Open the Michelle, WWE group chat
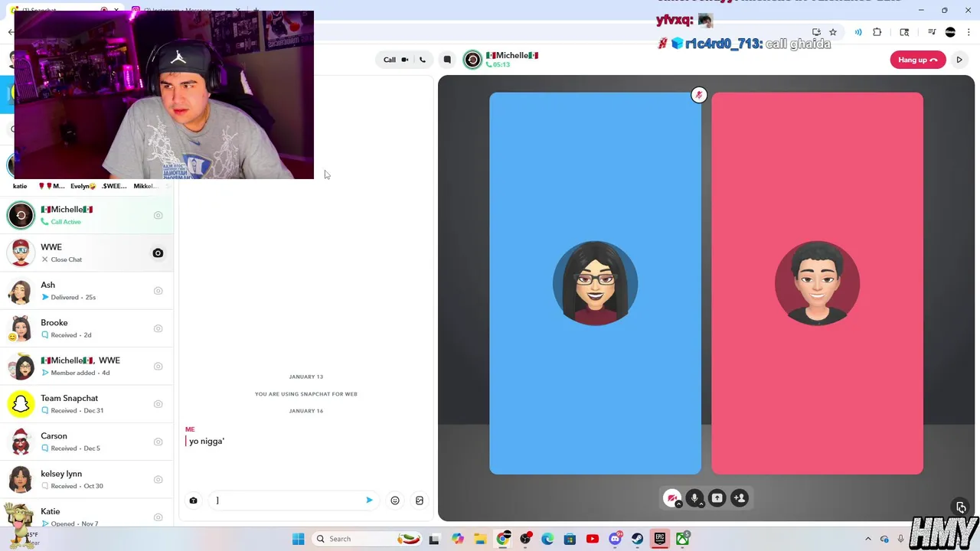Screen dimensions: 980x551 coord(87,367)
